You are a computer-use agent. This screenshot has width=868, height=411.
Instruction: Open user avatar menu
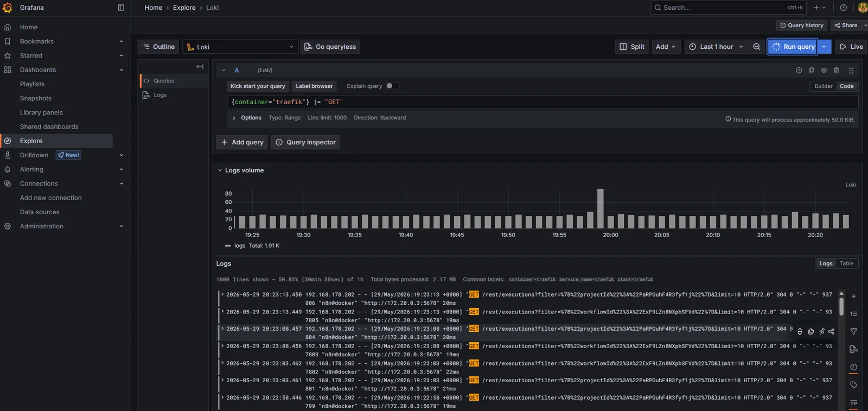click(863, 8)
